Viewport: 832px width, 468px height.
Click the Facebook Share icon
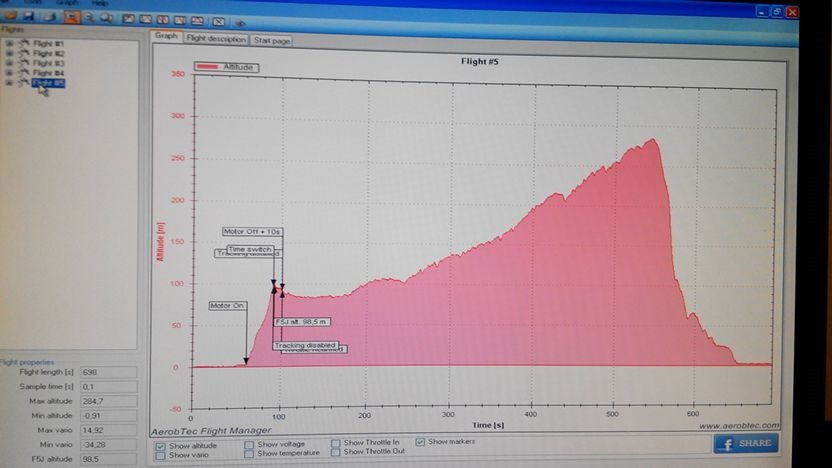pos(743,443)
